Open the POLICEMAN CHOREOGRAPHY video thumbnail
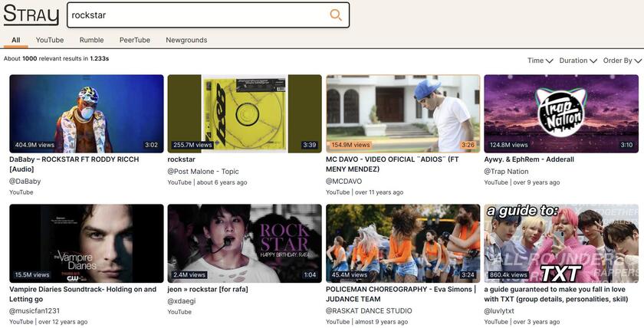This screenshot has height=328, width=644. coord(403,244)
